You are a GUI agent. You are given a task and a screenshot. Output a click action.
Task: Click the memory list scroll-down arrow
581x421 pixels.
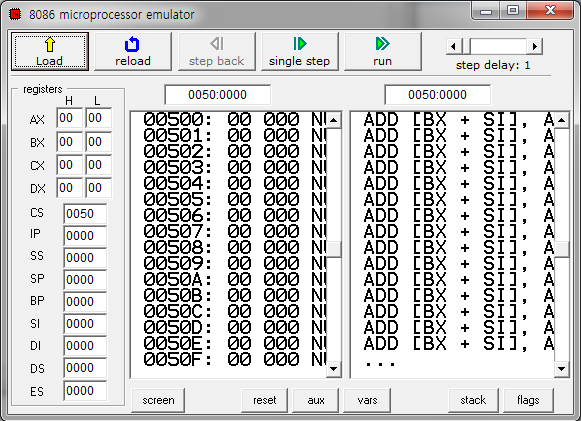point(333,369)
